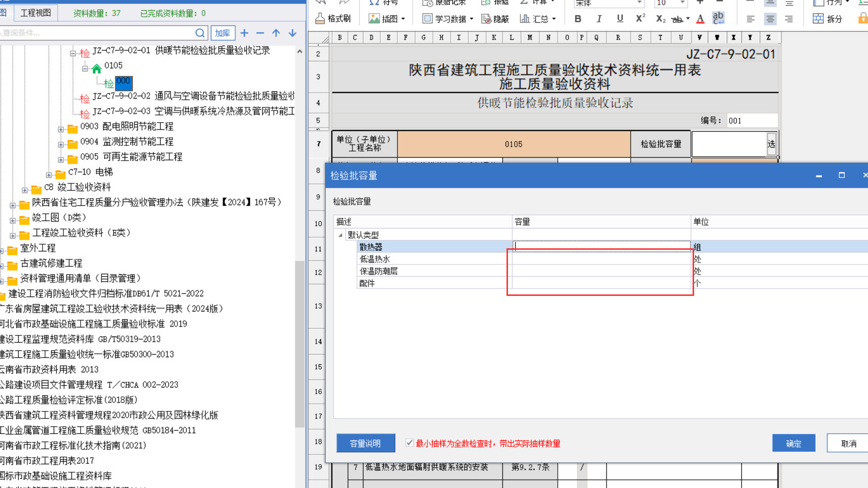Toggle the 最小抽样为全数检查时 checkbox

click(x=410, y=443)
